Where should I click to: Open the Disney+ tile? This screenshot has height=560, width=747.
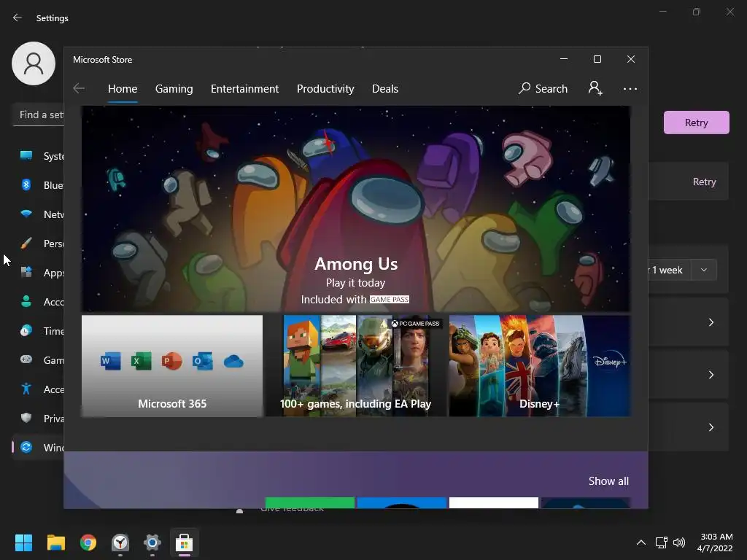[x=539, y=366]
